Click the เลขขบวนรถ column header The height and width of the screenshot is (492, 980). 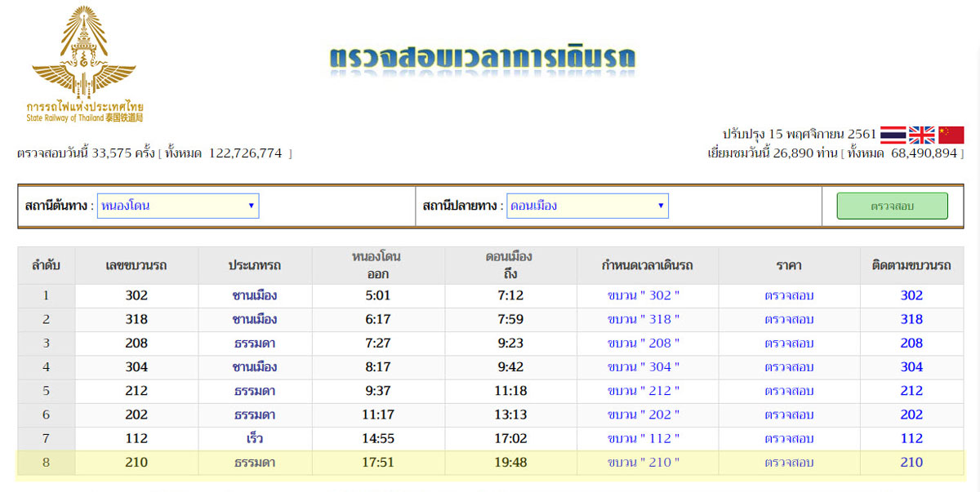tap(136, 265)
